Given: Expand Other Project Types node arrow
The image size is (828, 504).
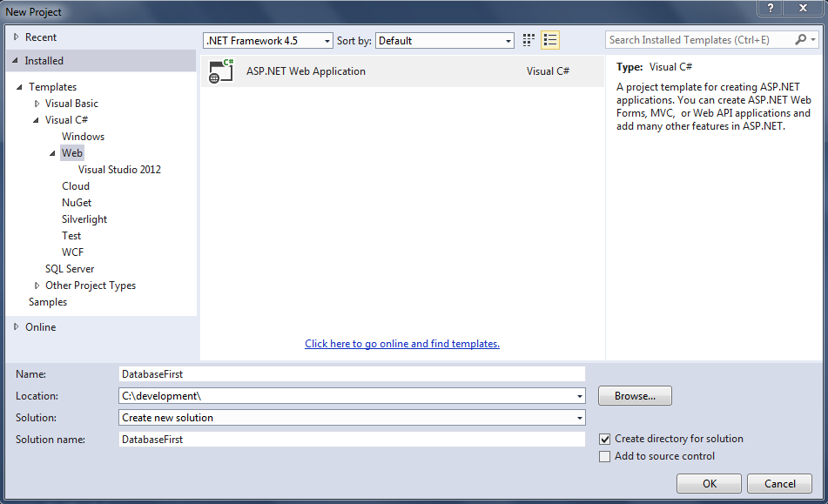Looking at the screenshot, I should 37,286.
